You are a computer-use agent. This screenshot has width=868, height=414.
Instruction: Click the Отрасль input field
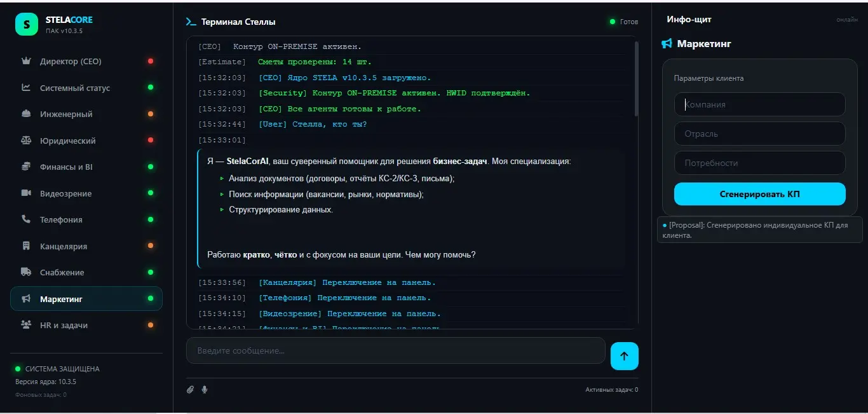(760, 134)
